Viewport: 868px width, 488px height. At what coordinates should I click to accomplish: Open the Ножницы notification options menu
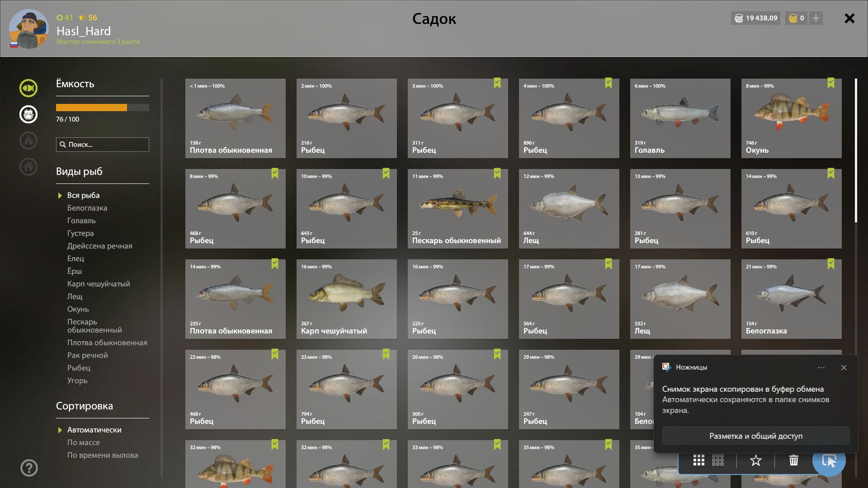[x=821, y=367]
